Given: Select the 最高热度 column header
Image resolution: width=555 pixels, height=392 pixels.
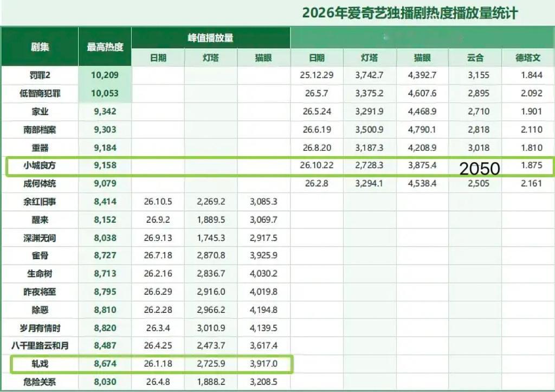Looking at the screenshot, I should point(105,47).
